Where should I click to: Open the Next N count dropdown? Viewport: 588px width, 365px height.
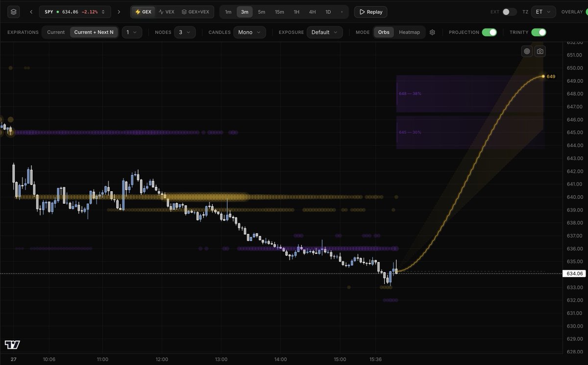pyautogui.click(x=132, y=32)
